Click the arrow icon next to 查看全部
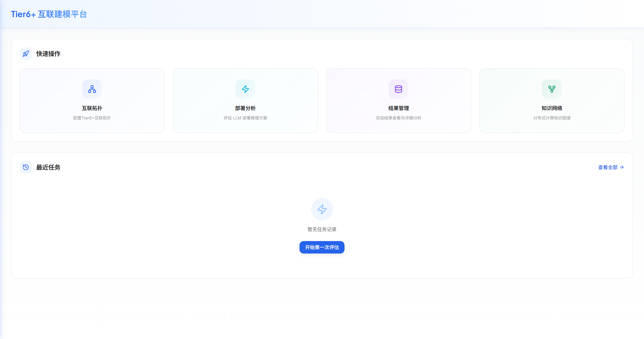The height and width of the screenshot is (339, 644). (x=622, y=167)
